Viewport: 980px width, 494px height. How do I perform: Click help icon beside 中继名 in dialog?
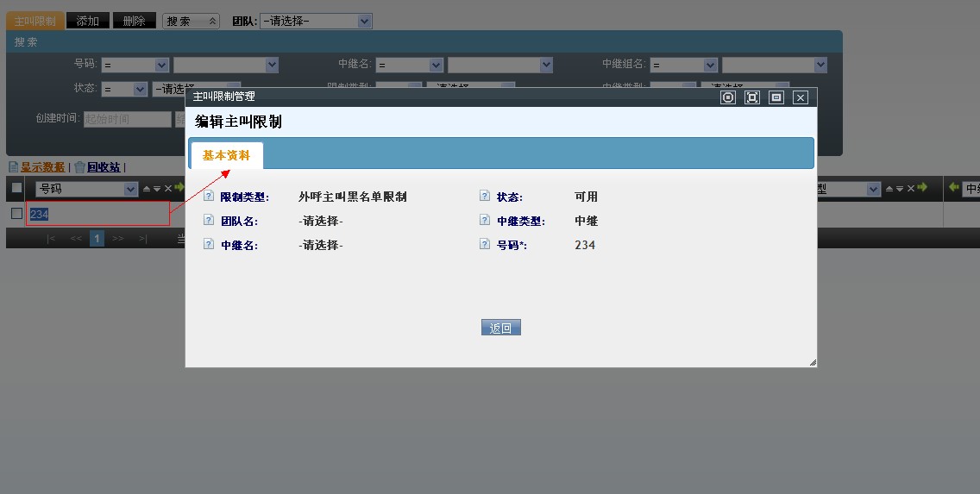click(x=208, y=245)
